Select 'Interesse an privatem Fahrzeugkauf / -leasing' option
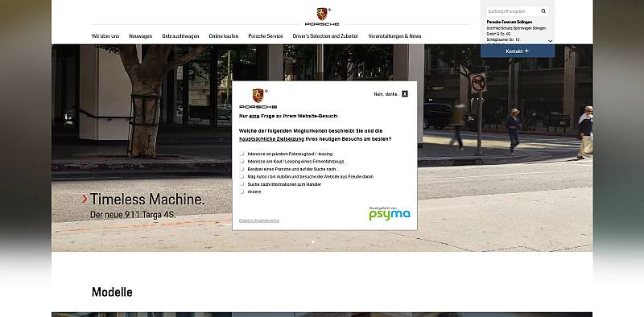This screenshot has height=317, width=644. point(242,154)
